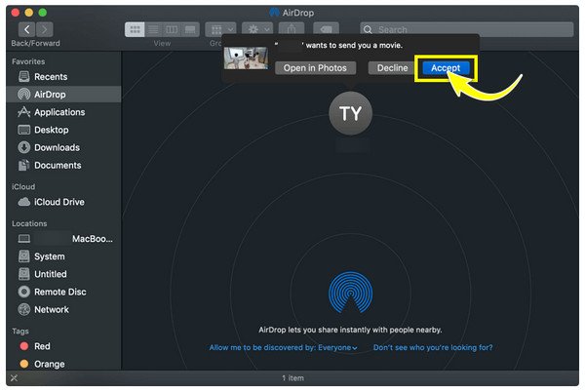Switch to icon view

[x=135, y=29]
